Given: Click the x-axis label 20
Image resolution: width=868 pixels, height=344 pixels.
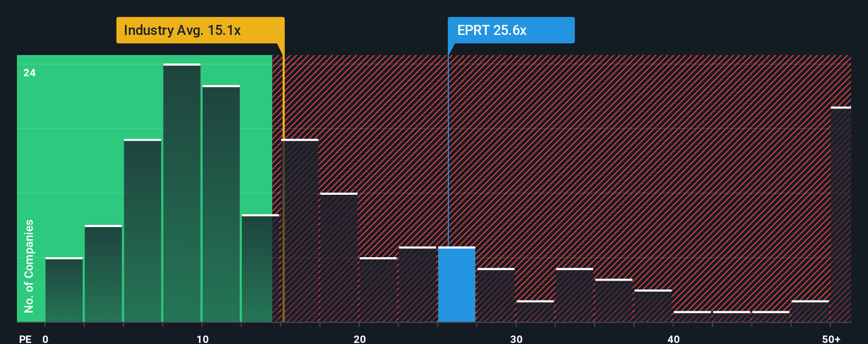Looking at the screenshot, I should point(360,339).
